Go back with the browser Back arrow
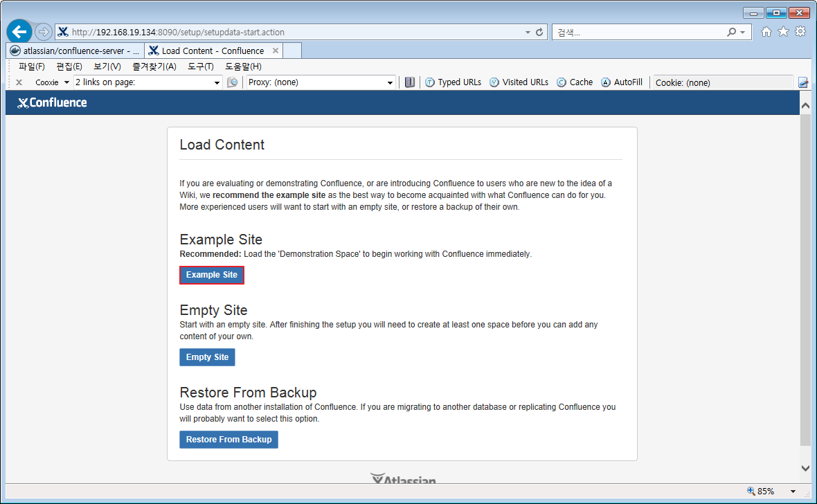This screenshot has height=504, width=817. (x=19, y=32)
